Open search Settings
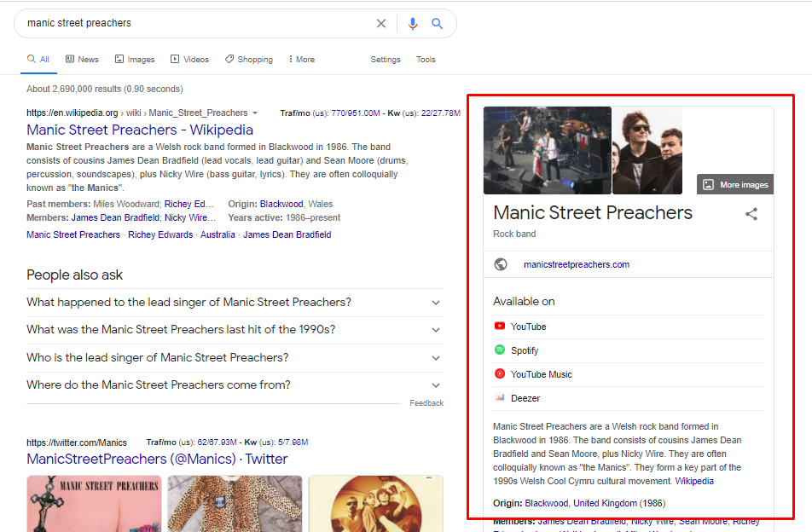 click(x=386, y=60)
